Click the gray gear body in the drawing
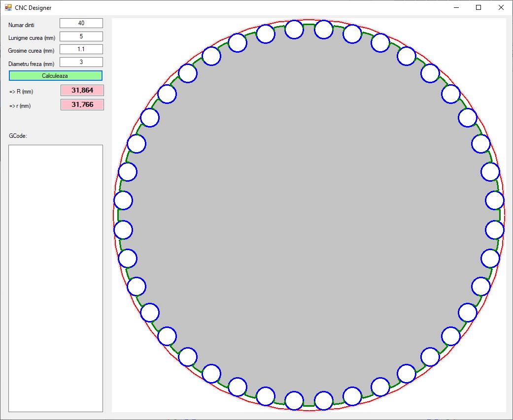Viewport: 513px width, 420px height. [x=309, y=215]
